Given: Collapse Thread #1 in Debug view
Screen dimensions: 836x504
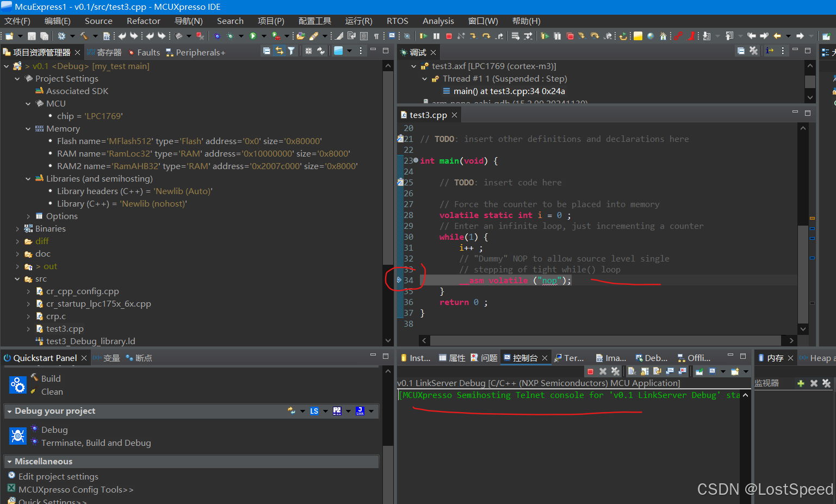Looking at the screenshot, I should (x=425, y=79).
